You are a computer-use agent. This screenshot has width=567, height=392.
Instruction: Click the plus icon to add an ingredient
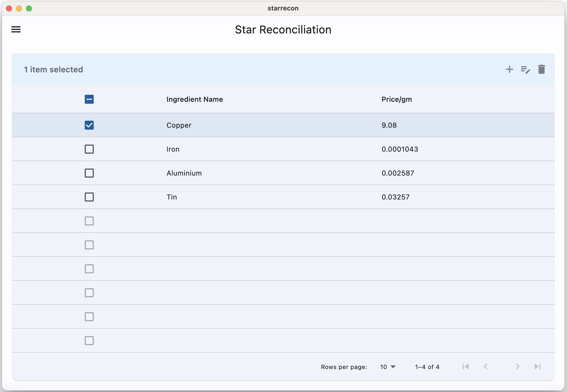click(x=509, y=69)
